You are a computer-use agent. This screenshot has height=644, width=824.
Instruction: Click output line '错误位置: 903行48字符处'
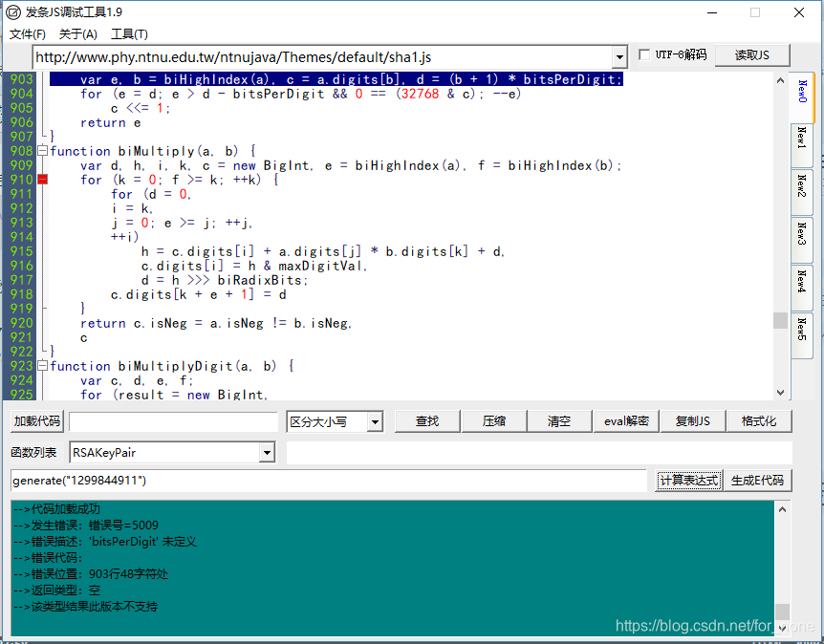[91, 574]
